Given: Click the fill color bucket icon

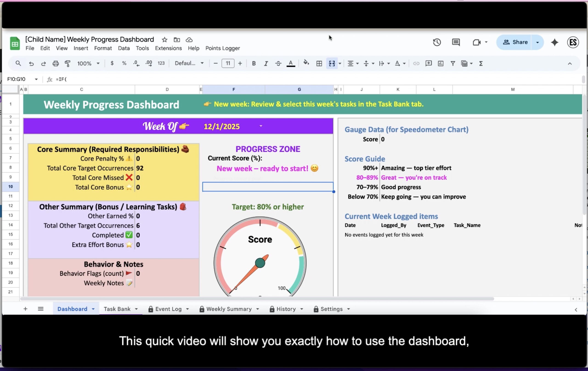Looking at the screenshot, I should pyautogui.click(x=306, y=63).
